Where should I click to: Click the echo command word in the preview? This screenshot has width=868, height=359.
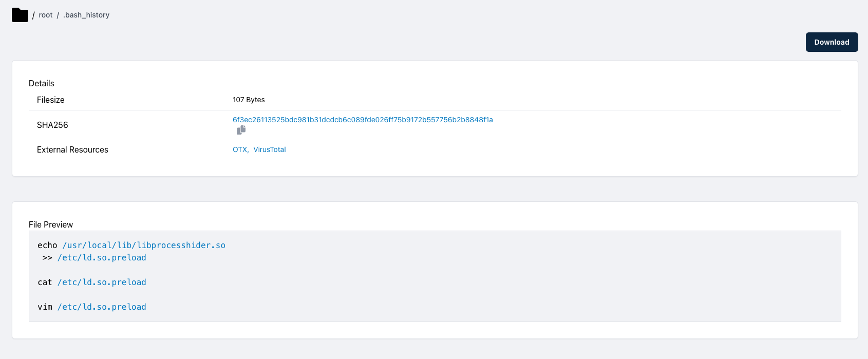[x=47, y=245]
